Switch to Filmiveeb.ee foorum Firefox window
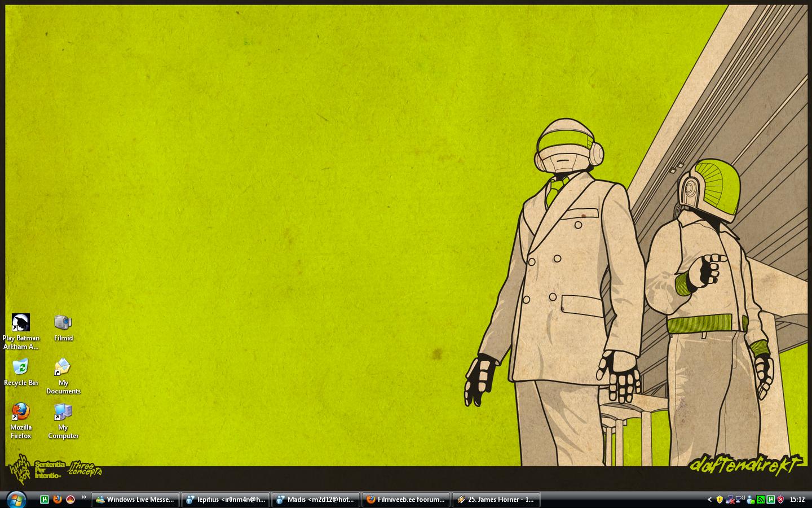 (x=406, y=500)
